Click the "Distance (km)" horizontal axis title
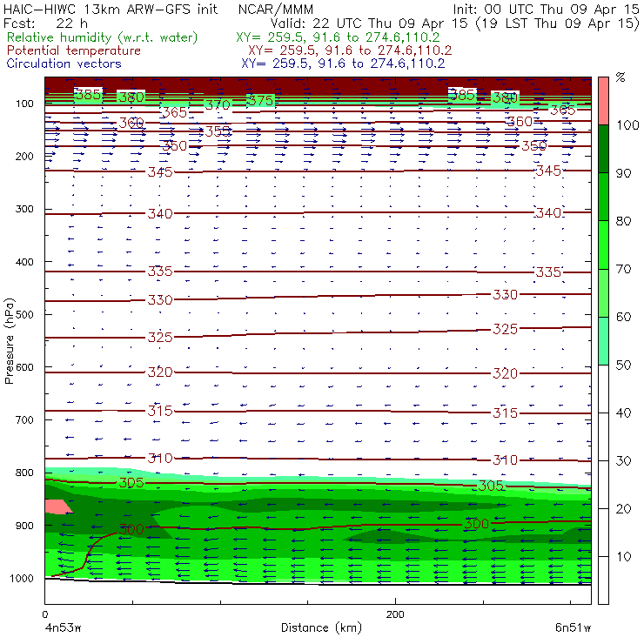This screenshot has width=644, height=644. pos(321,627)
